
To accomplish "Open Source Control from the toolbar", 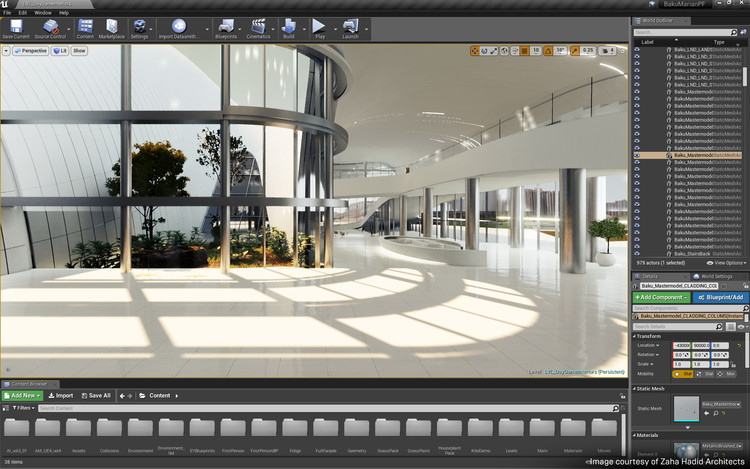I will click(x=50, y=25).
